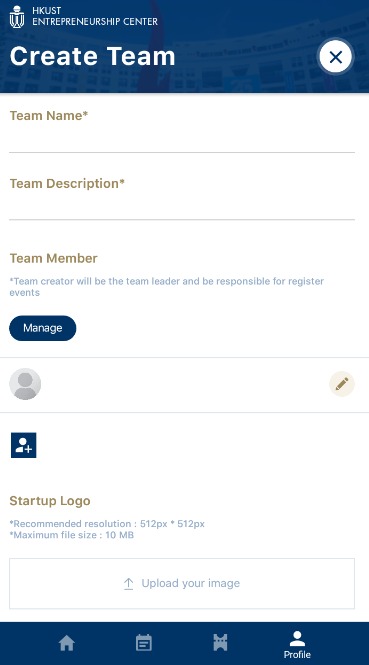Click the Team Member section heading

pos(53,258)
